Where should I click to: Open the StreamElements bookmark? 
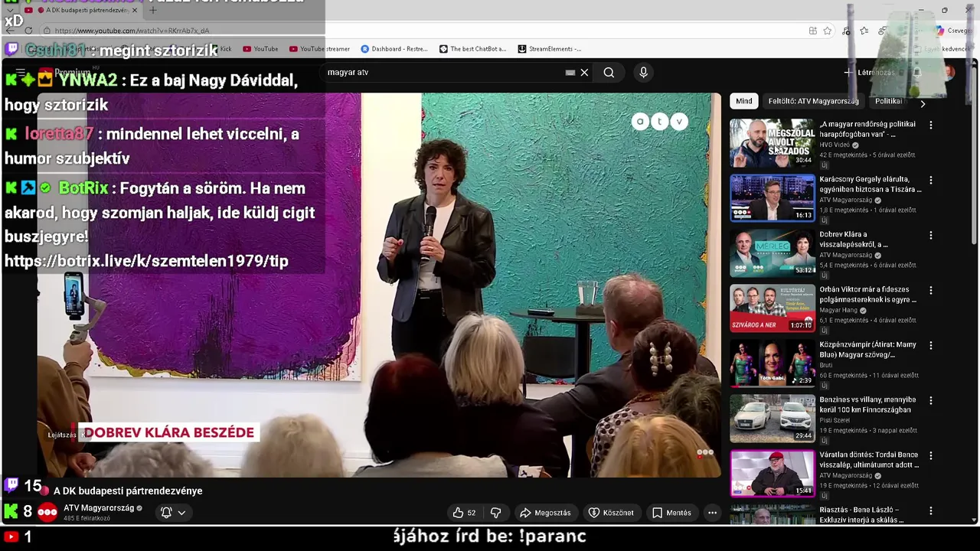point(549,49)
